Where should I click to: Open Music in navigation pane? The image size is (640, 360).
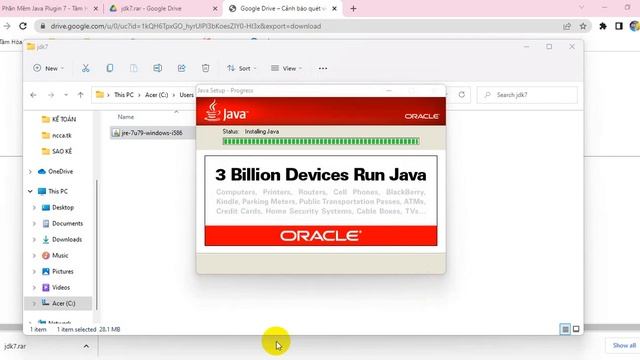(x=55, y=256)
